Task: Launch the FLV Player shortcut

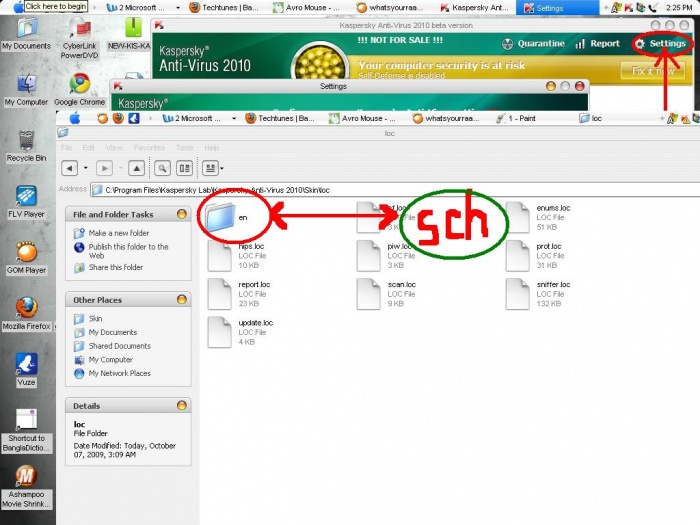Action: click(26, 202)
